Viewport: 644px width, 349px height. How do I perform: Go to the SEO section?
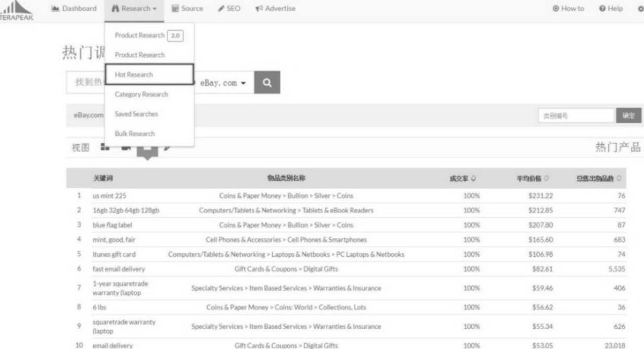(x=229, y=8)
